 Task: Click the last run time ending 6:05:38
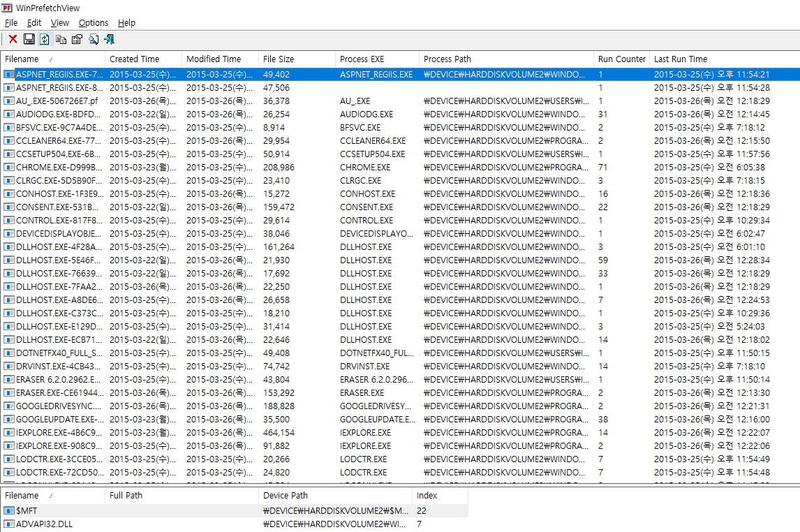pyautogui.click(x=710, y=168)
